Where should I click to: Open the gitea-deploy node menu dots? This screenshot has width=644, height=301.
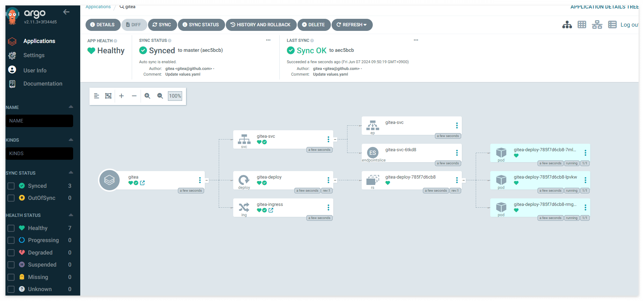point(328,180)
